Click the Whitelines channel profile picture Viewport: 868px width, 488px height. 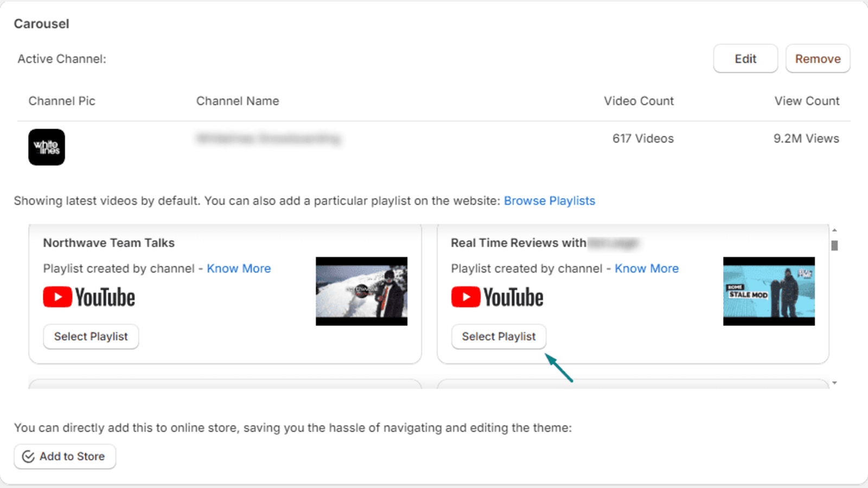[46, 147]
